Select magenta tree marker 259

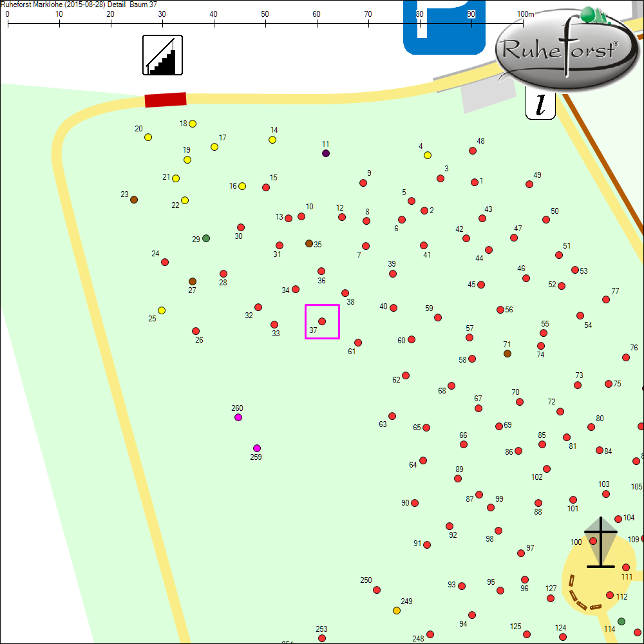pos(257,448)
